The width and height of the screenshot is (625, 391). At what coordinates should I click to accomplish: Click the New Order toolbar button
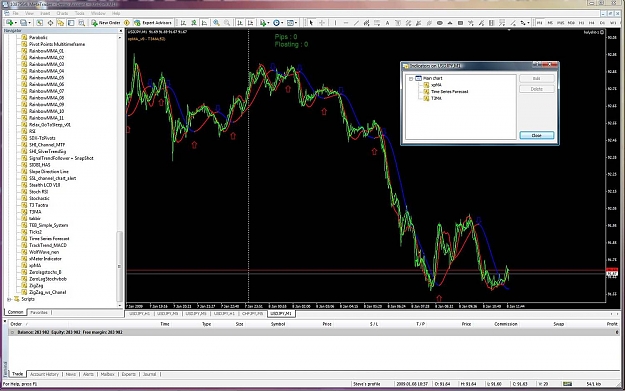click(x=105, y=23)
